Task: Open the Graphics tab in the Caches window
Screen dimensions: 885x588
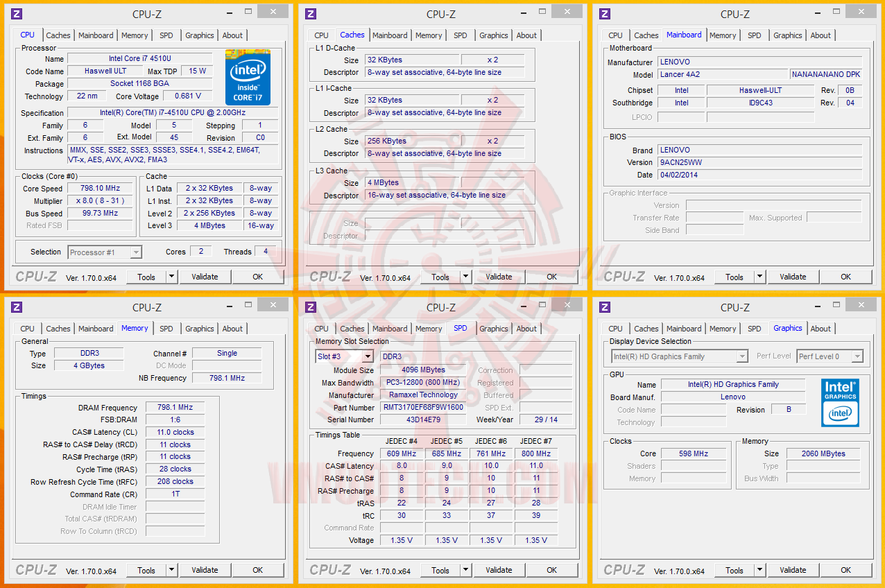Action: [494, 35]
